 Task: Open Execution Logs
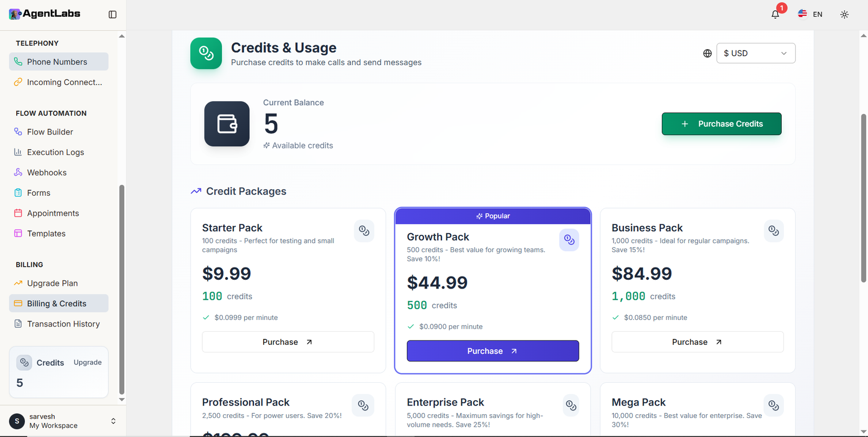59,152
